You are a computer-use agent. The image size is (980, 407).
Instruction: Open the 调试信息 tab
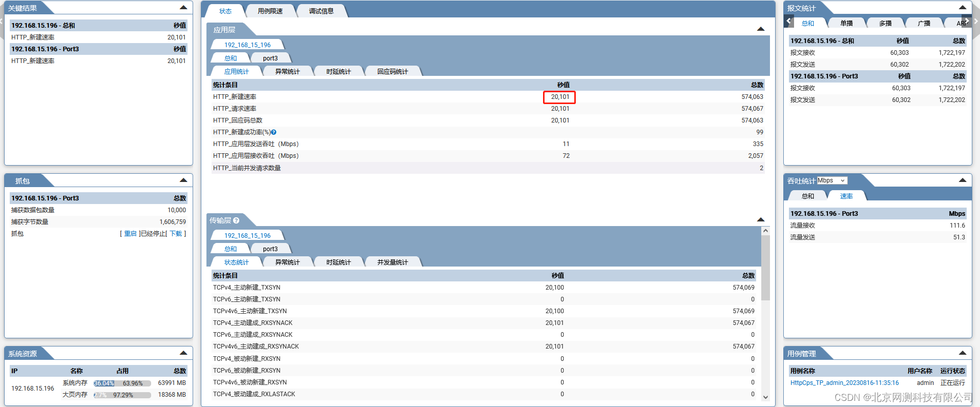tap(321, 11)
